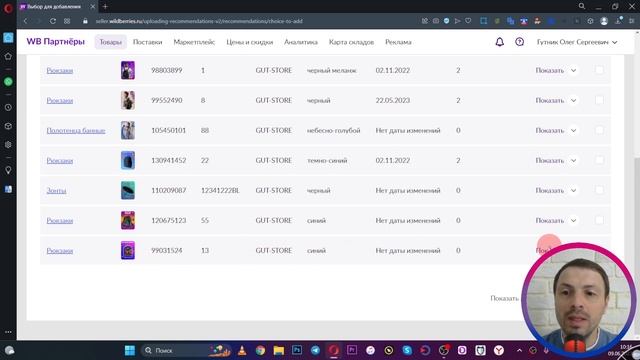Image resolution: width=640 pixels, height=360 pixels.
Task: Open Opera speed dial grid icon
Action: [67, 21]
